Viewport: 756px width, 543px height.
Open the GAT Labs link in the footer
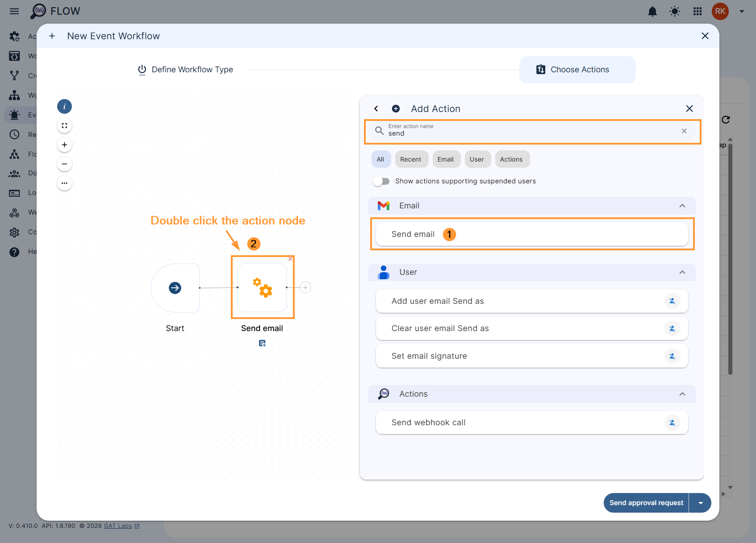pyautogui.click(x=117, y=526)
